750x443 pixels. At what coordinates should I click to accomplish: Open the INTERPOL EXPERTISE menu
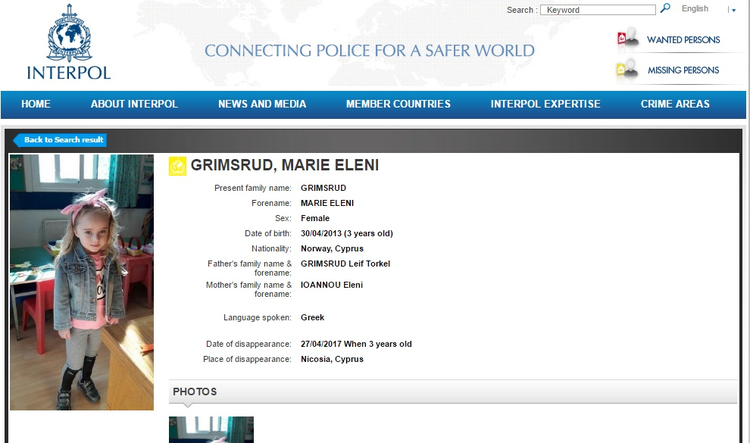tap(545, 104)
